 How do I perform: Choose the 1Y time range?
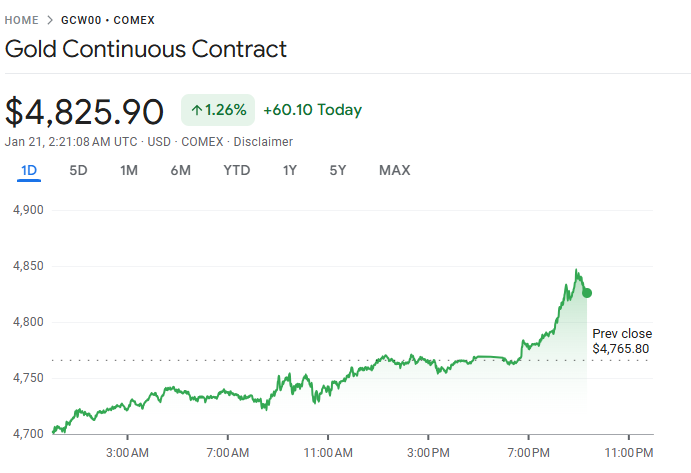[289, 170]
